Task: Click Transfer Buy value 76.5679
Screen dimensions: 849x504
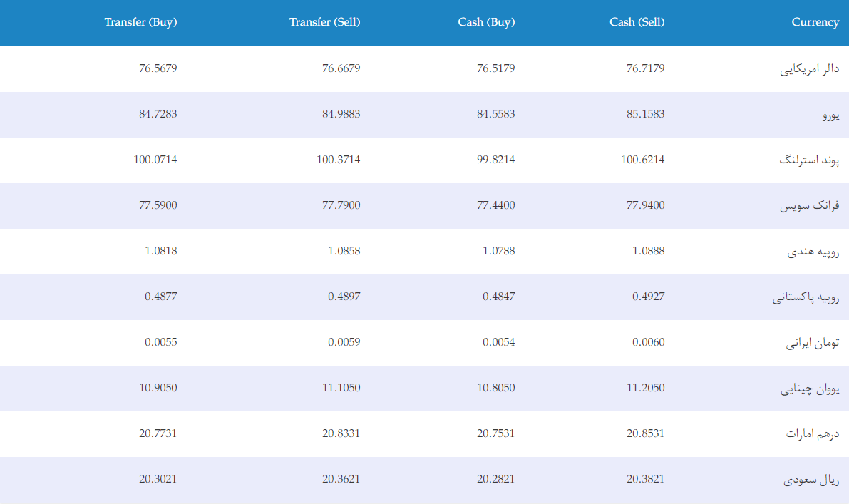Action: tap(158, 68)
